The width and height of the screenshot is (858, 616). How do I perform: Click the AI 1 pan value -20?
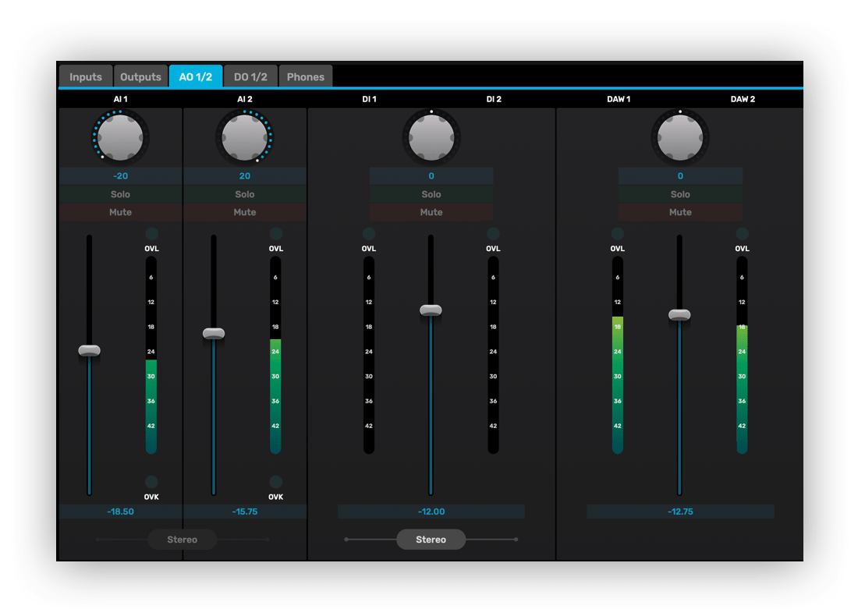click(x=120, y=176)
